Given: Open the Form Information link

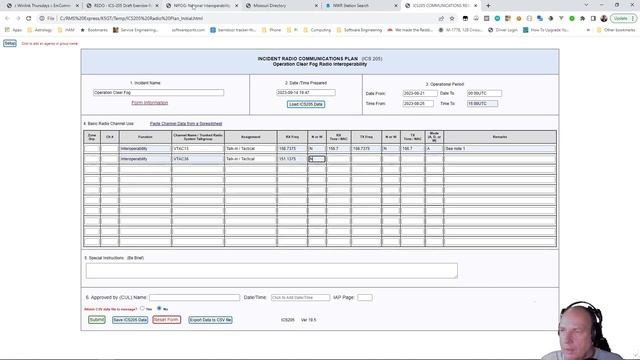Looking at the screenshot, I should 149,102.
